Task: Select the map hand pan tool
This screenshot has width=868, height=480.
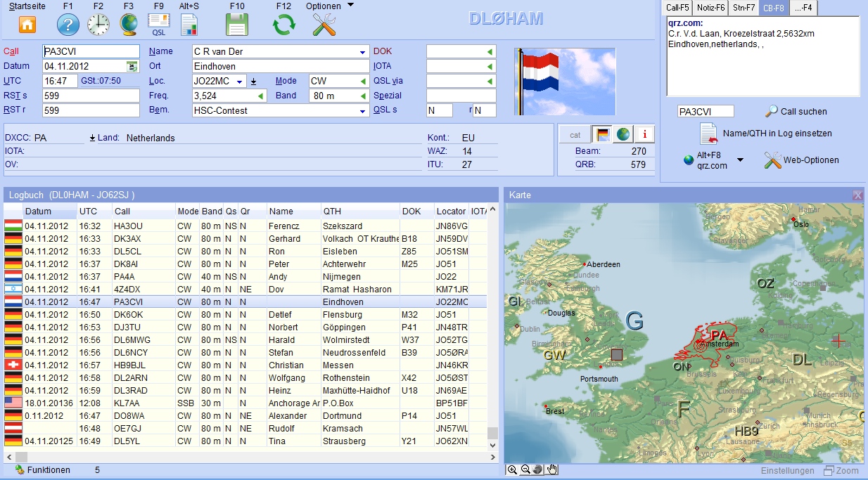Action: (x=552, y=469)
